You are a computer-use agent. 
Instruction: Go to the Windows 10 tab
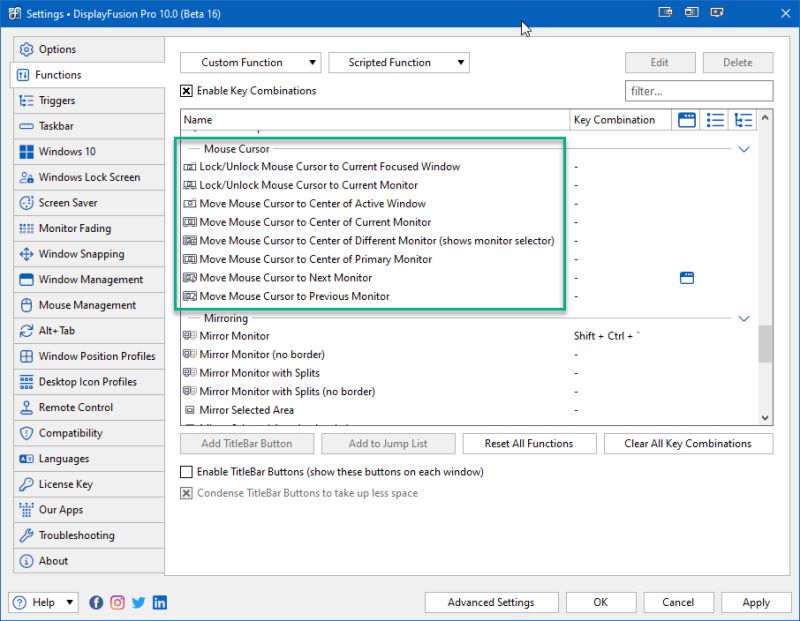pyautogui.click(x=89, y=152)
